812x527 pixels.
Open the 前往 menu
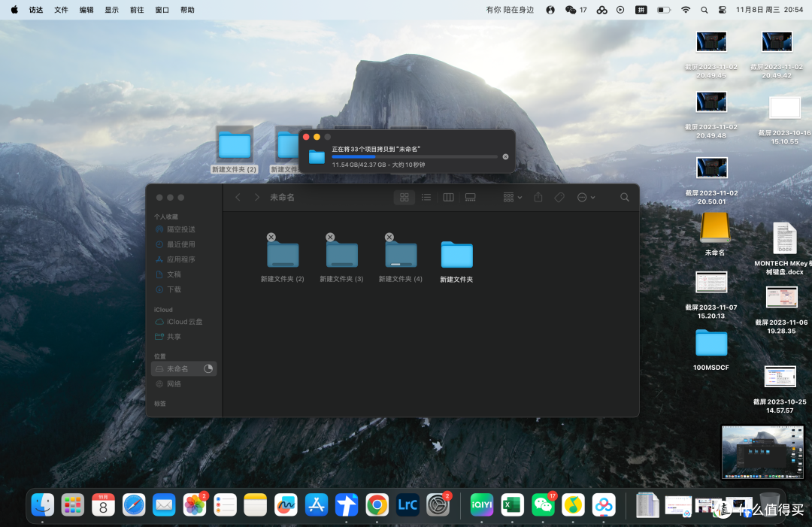(137, 10)
